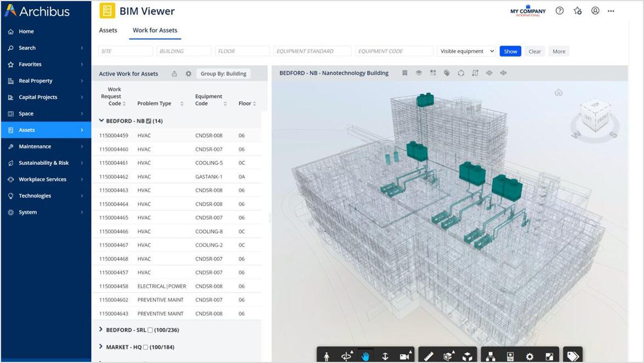Image resolution: width=644 pixels, height=363 pixels.
Task: Activate the first-person walk tool
Action: (x=326, y=355)
